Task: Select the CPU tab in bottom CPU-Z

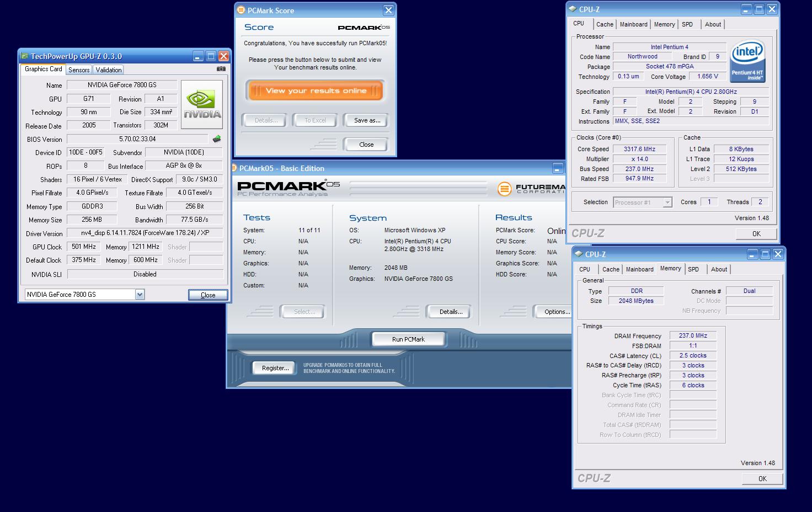Action: pos(585,269)
